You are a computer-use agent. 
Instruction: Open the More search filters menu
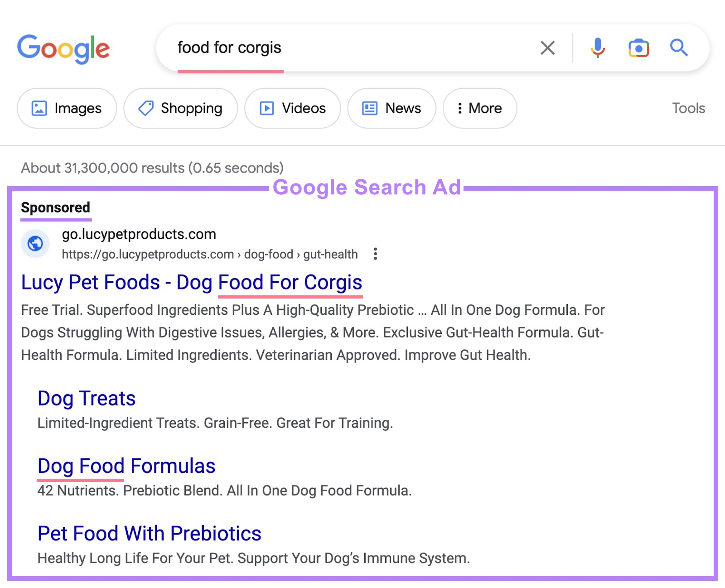pyautogui.click(x=479, y=108)
